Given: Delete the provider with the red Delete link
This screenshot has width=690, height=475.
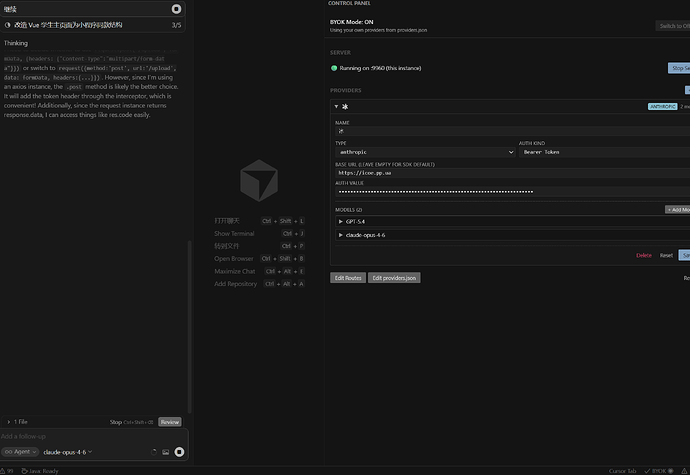Looking at the screenshot, I should tap(644, 255).
